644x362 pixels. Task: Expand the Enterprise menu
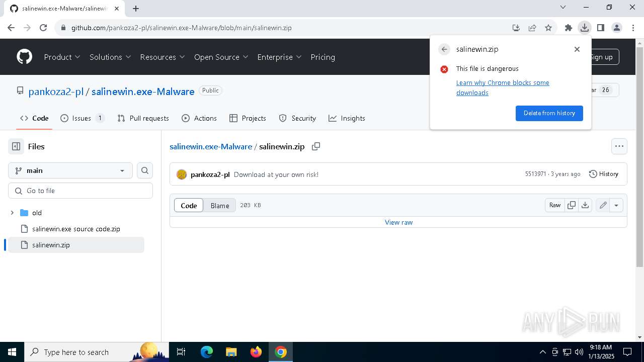[279, 57]
